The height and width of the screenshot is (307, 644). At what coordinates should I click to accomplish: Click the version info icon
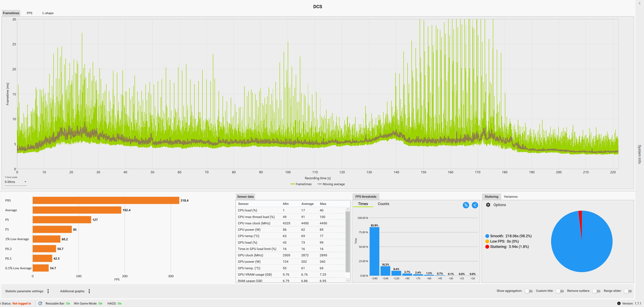click(x=619, y=304)
